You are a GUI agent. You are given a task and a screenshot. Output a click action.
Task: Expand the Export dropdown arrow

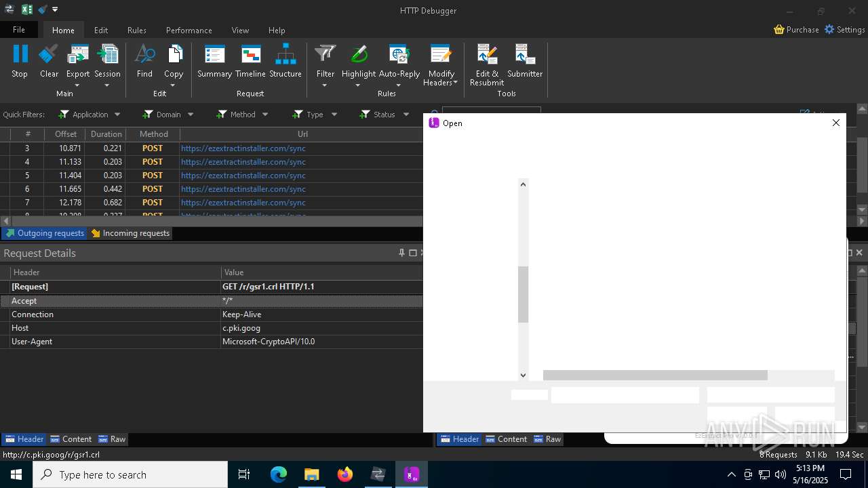click(77, 85)
